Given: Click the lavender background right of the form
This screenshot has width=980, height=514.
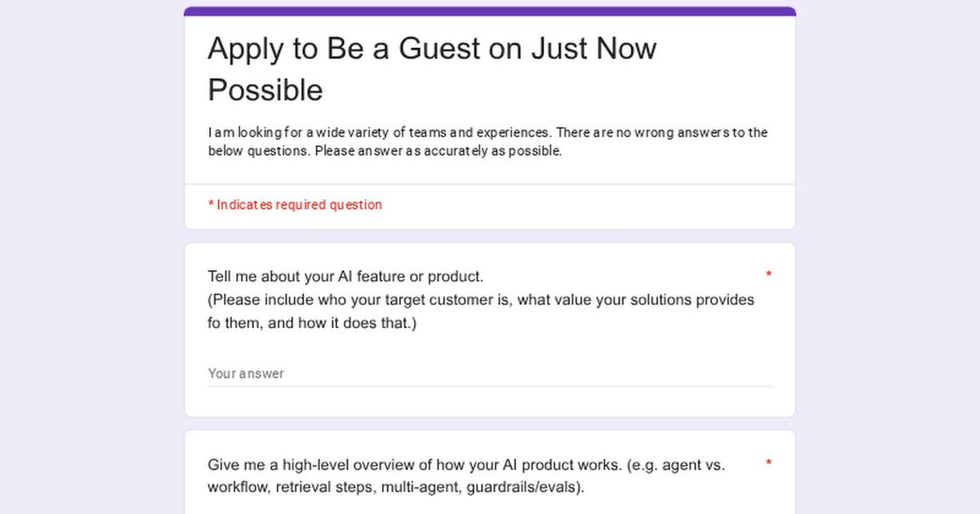Looking at the screenshot, I should (x=888, y=257).
